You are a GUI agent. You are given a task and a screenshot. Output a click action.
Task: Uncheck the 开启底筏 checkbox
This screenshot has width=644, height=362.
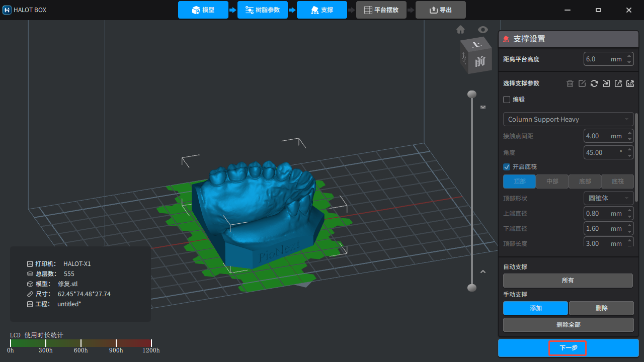[507, 167]
